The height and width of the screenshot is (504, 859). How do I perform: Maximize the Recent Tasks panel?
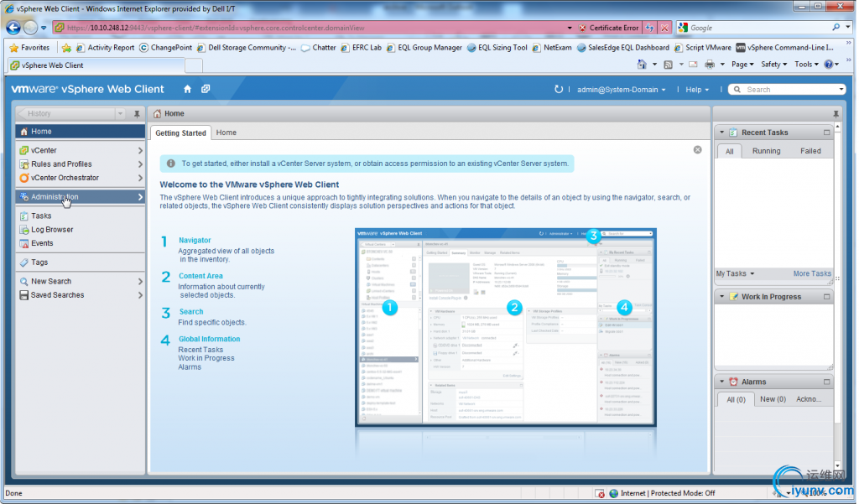(826, 132)
